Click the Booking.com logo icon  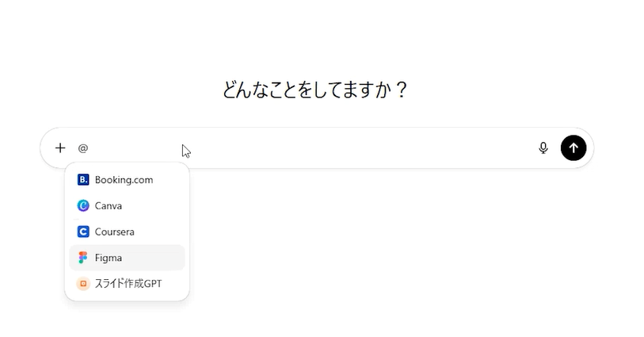[x=83, y=180]
